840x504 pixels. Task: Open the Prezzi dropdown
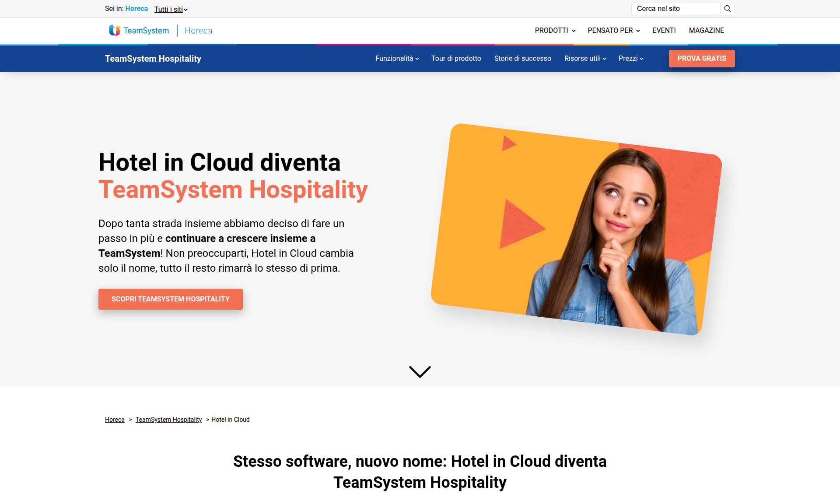pyautogui.click(x=631, y=58)
